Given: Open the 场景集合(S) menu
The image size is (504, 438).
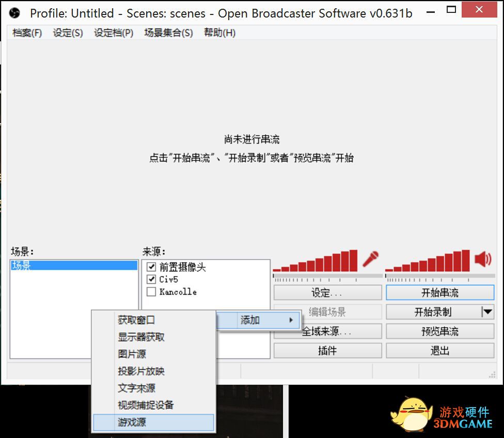Looking at the screenshot, I should [x=168, y=33].
